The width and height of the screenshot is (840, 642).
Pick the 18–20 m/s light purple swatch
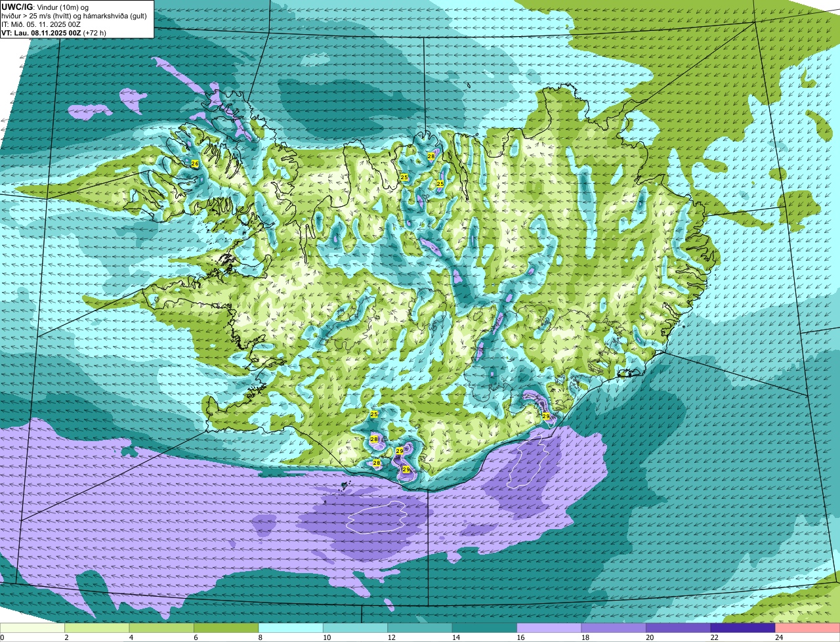pos(614,628)
